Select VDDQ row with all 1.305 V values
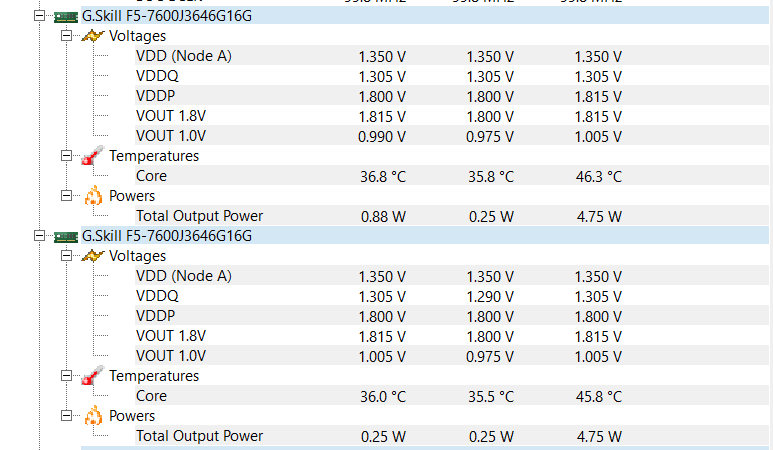Screen dimensions: 773x450 pyautogui.click(x=452, y=76)
